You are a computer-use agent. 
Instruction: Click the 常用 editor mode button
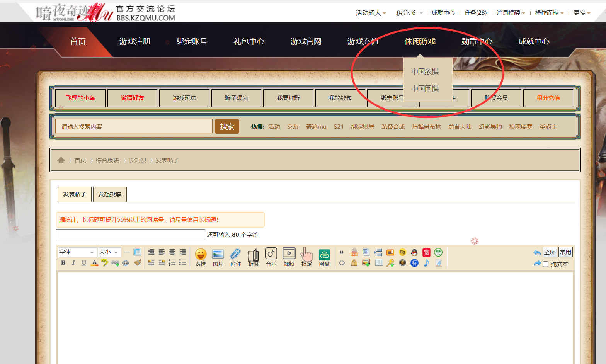(565, 252)
